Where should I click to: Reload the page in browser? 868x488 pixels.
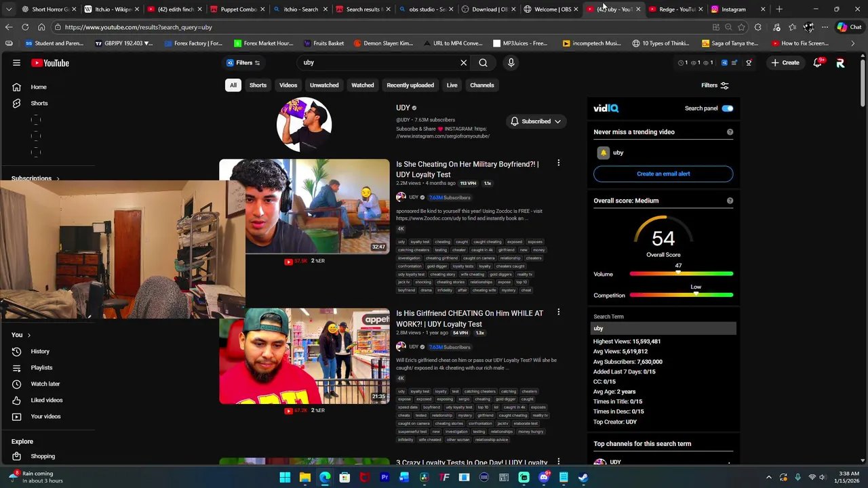[x=25, y=27]
